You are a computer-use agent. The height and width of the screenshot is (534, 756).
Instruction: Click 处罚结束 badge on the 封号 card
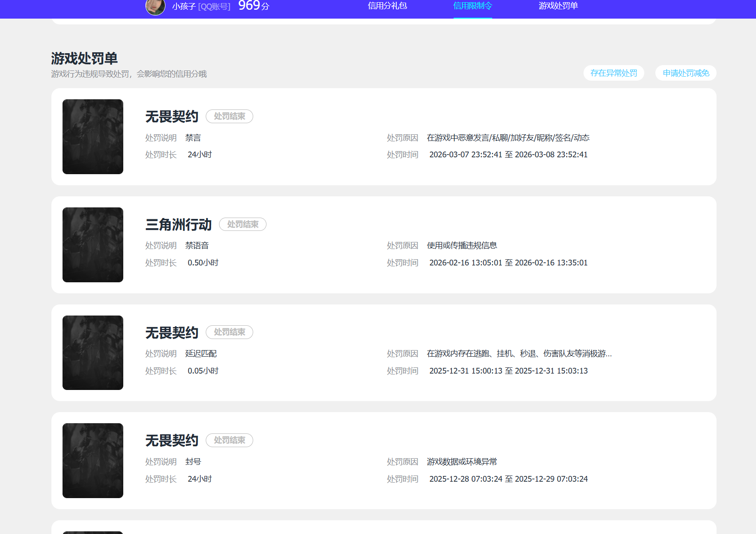229,440
